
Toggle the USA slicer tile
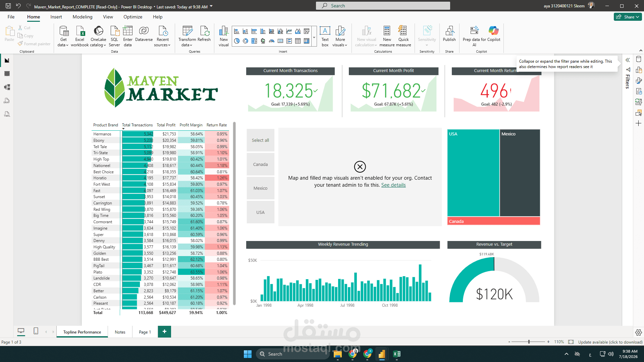(x=260, y=212)
